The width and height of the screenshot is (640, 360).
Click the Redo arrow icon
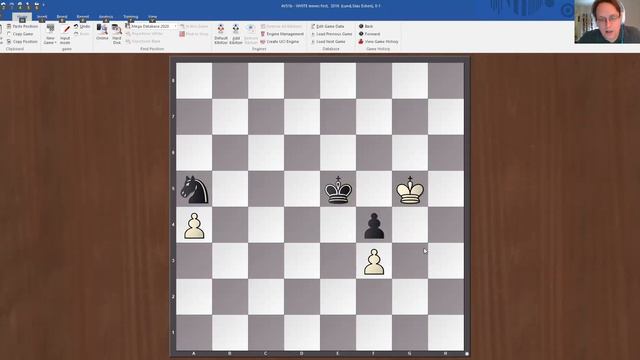pos(76,34)
